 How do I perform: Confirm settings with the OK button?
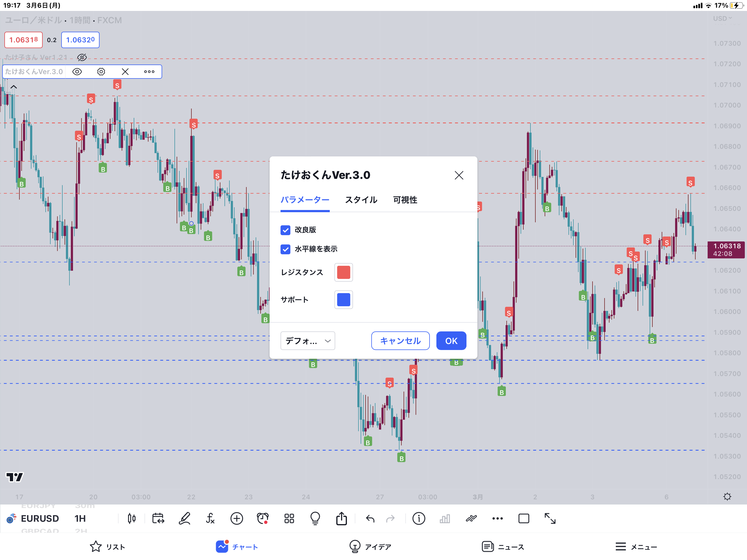tap(451, 341)
